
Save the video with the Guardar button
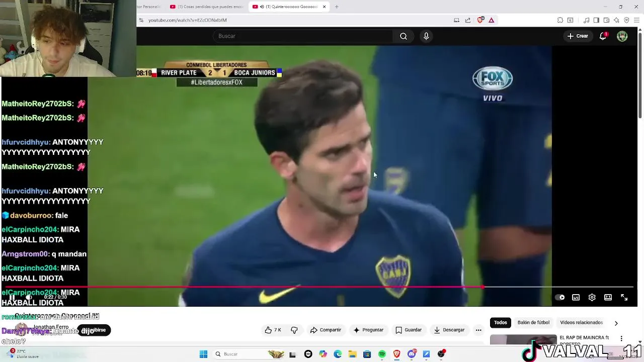[x=409, y=330]
